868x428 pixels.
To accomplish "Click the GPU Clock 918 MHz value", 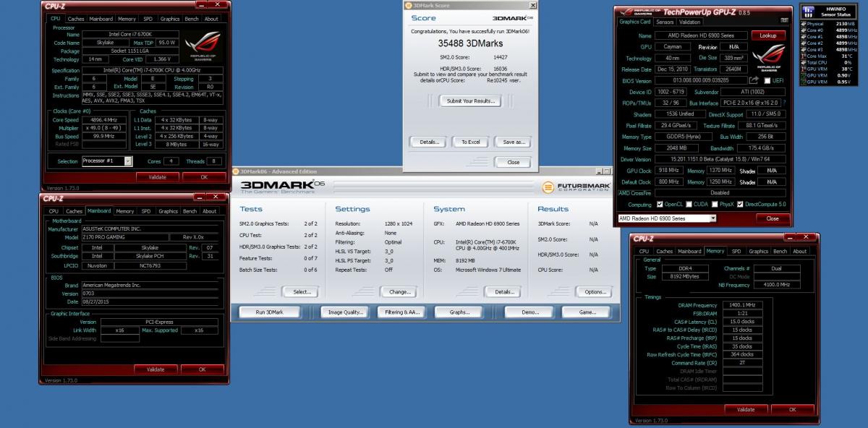I will pyautogui.click(x=670, y=170).
